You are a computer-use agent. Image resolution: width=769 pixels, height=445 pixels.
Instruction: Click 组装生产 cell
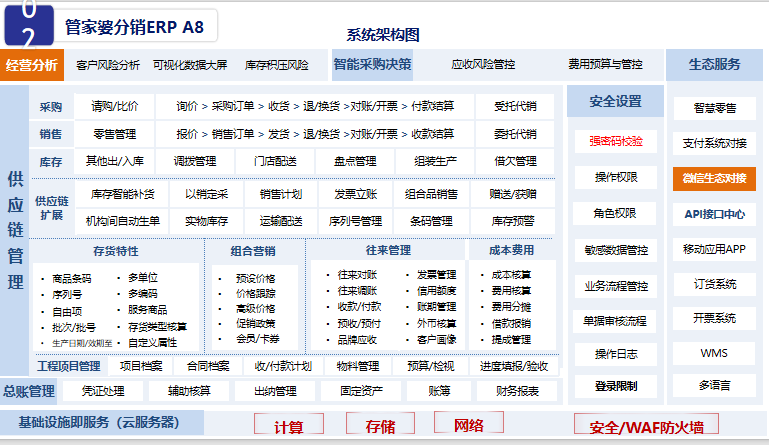pos(435,161)
